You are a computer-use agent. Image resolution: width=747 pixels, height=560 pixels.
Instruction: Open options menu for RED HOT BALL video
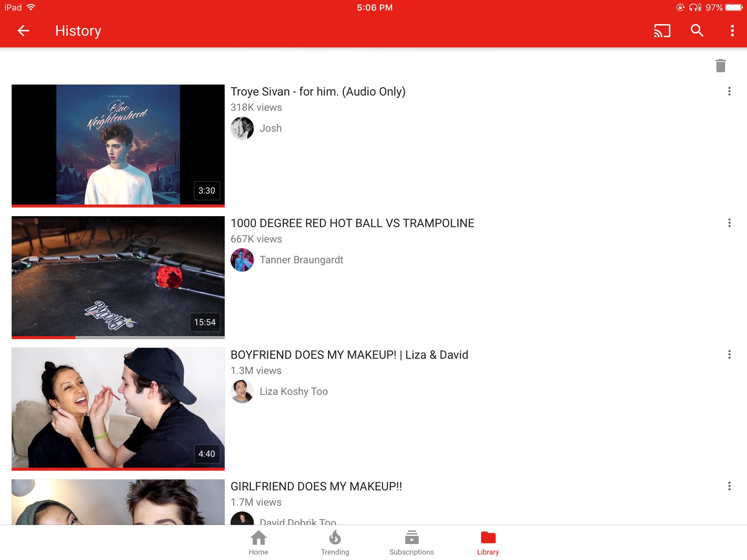pyautogui.click(x=729, y=223)
